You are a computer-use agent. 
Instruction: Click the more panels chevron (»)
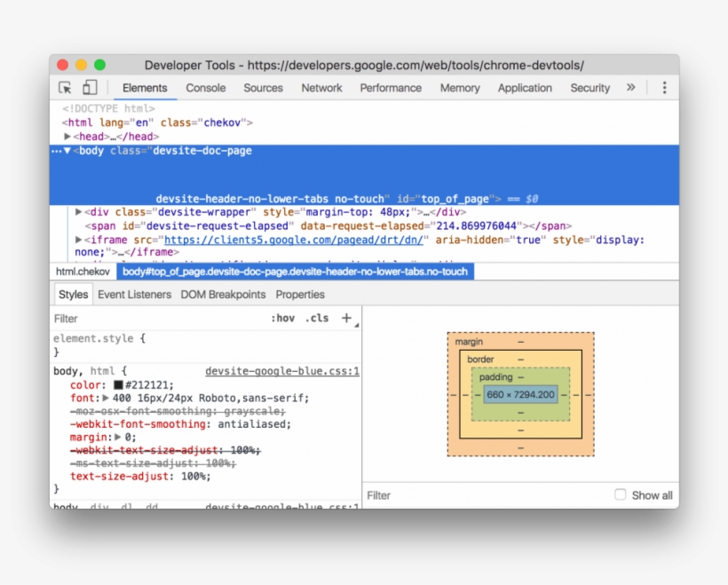tap(631, 87)
